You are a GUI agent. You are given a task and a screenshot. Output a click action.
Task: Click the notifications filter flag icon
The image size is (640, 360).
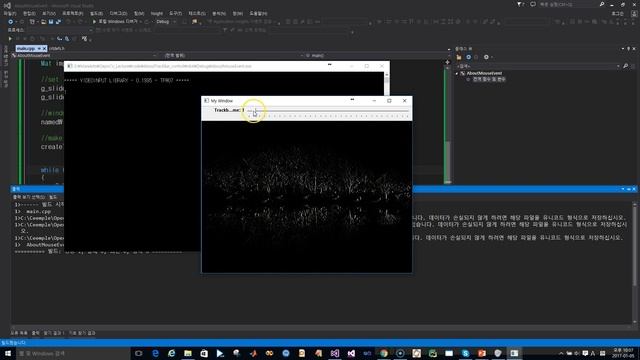pyautogui.click(x=520, y=4)
